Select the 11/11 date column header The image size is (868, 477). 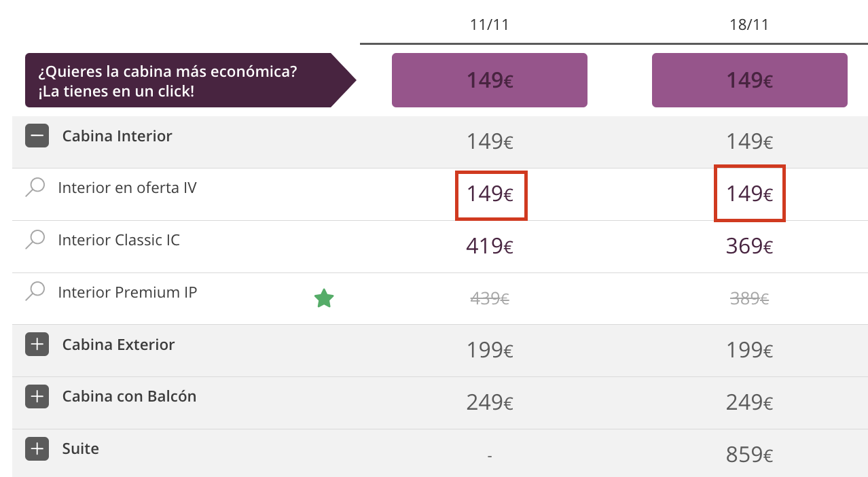point(490,25)
